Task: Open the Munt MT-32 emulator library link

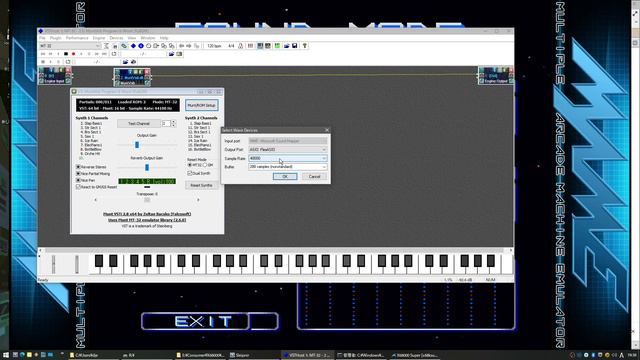Action: click(147, 220)
